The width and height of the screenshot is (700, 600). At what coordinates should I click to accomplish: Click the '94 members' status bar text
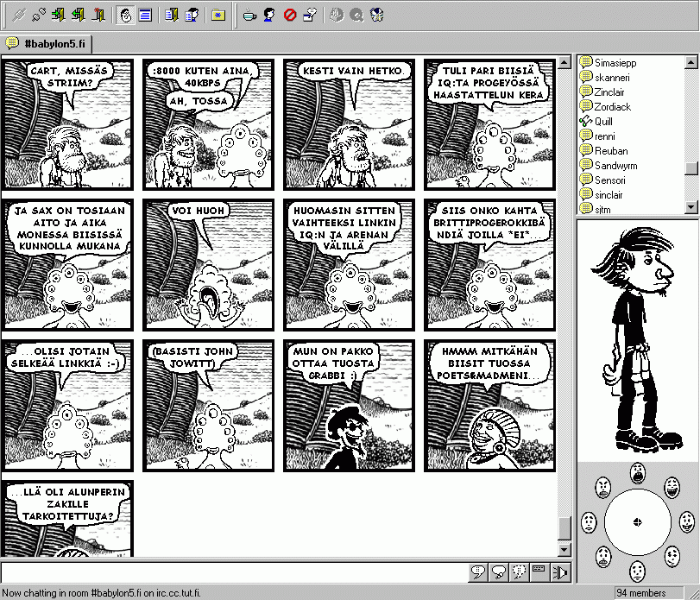[x=641, y=593]
